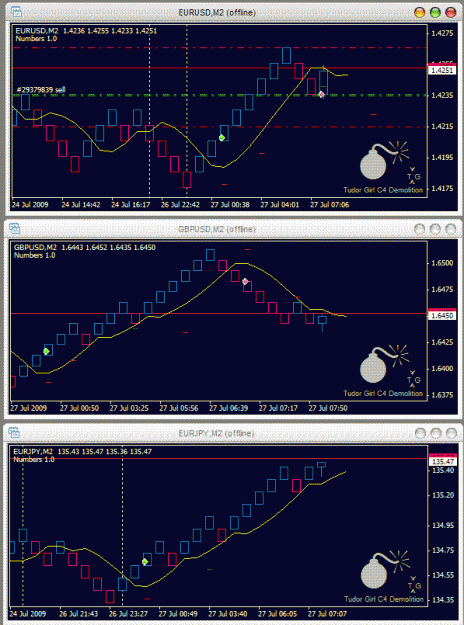Click the 27 Jul 06:39 time label
Viewport: 464px width, 625px height.
[228, 408]
